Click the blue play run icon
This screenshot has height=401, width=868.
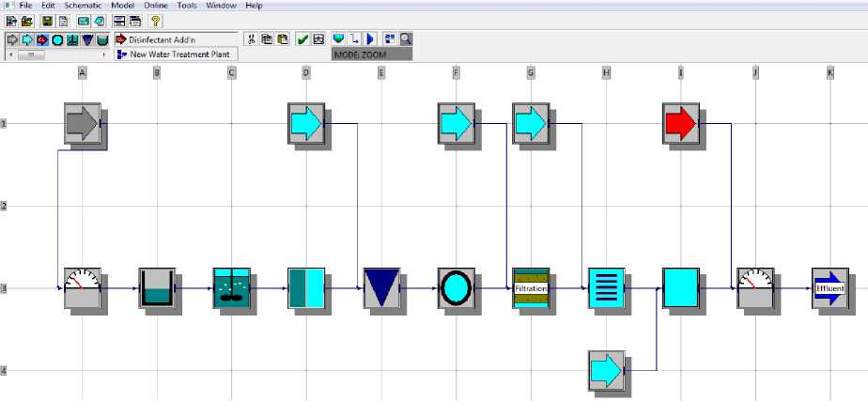tap(370, 39)
